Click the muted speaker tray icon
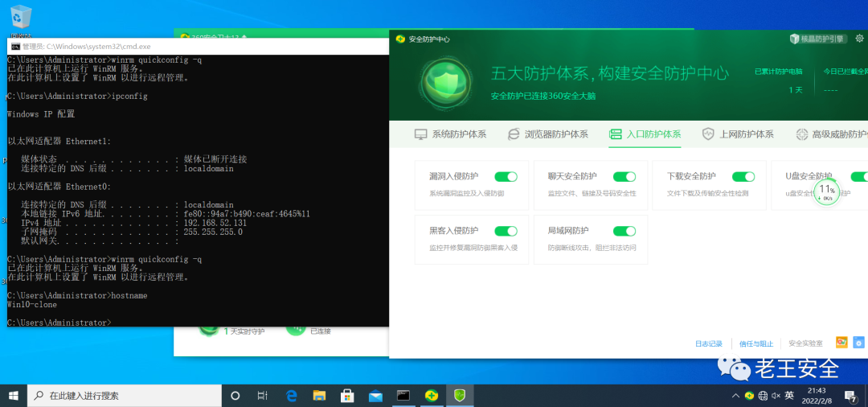This screenshot has height=407, width=868. (776, 396)
